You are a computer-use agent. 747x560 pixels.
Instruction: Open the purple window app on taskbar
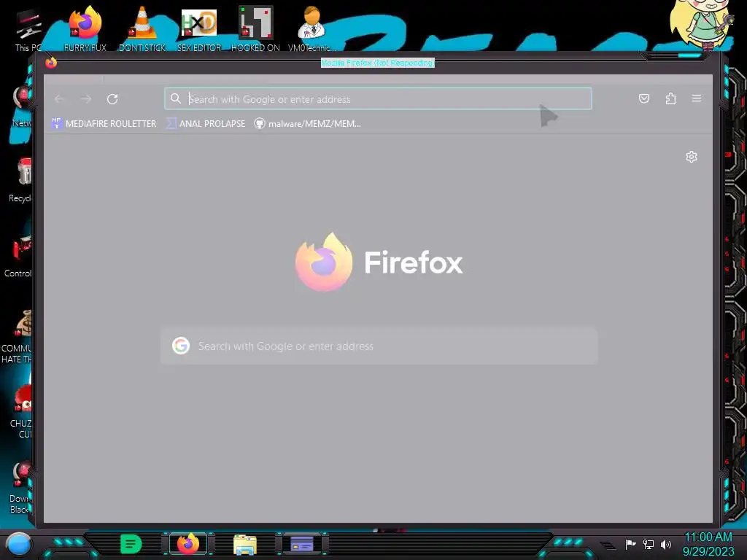click(301, 543)
